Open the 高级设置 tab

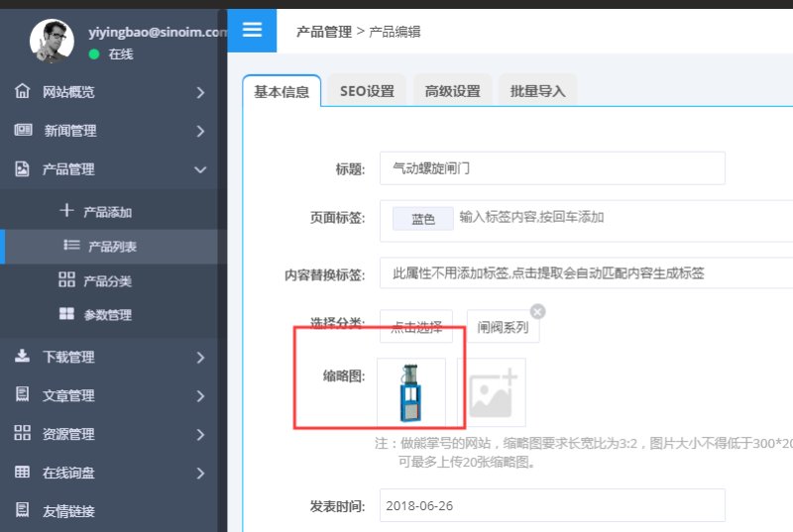coord(452,91)
